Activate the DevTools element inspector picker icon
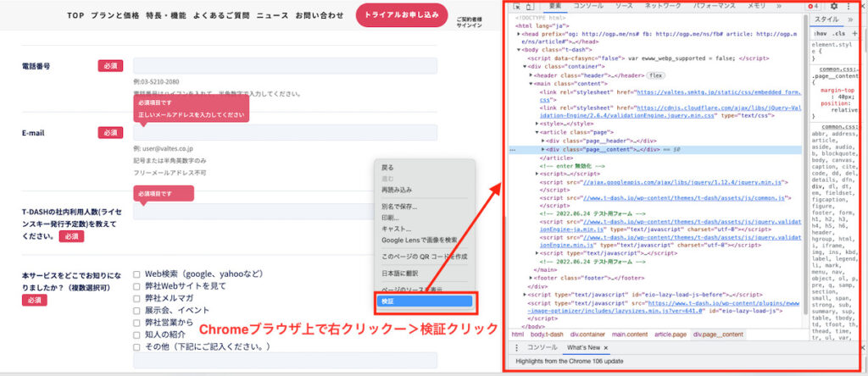 coord(517,6)
